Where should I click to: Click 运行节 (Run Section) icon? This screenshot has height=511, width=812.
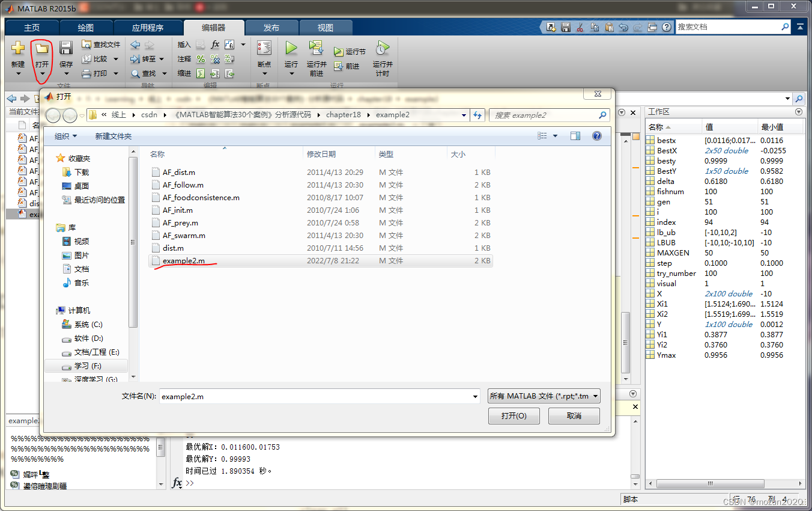point(339,52)
